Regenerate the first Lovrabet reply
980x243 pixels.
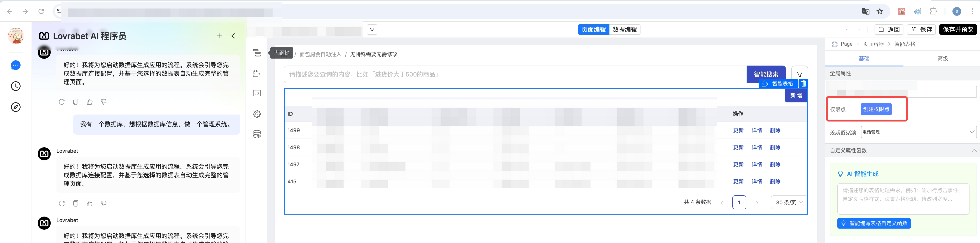[x=62, y=102]
